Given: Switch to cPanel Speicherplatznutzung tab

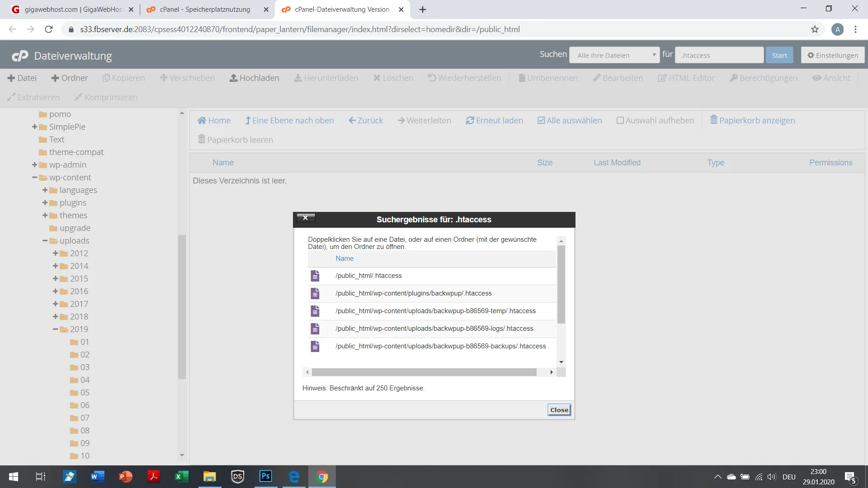Looking at the screenshot, I should click(205, 9).
